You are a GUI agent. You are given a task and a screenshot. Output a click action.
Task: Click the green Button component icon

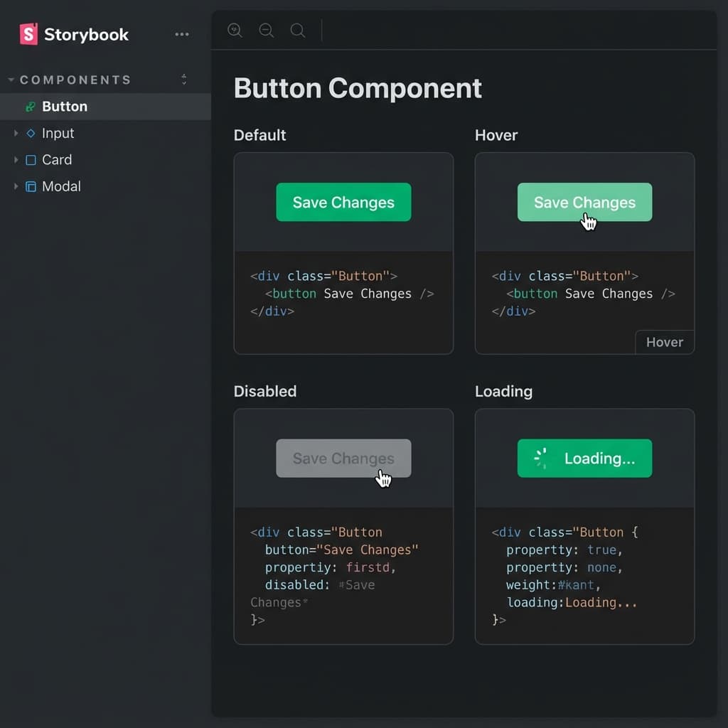29,107
